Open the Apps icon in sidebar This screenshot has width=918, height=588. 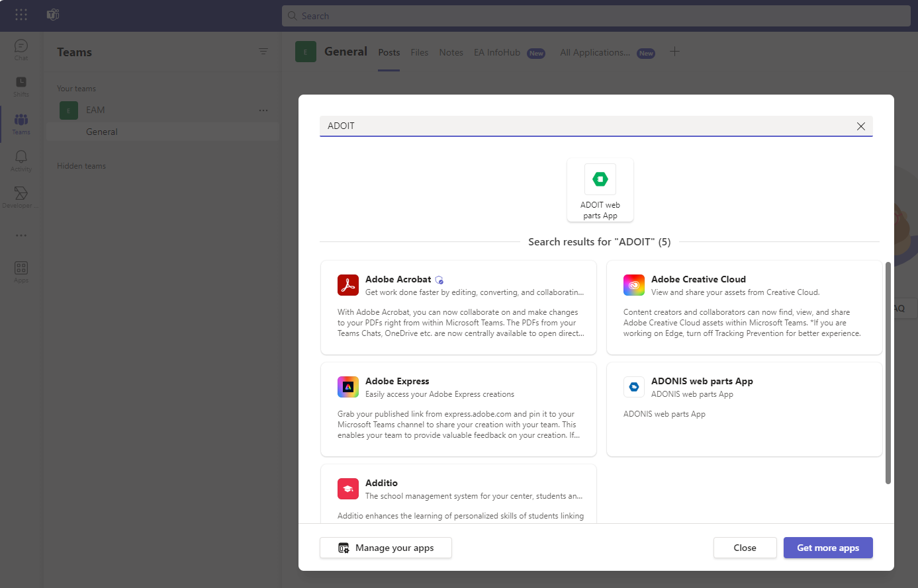(x=21, y=271)
